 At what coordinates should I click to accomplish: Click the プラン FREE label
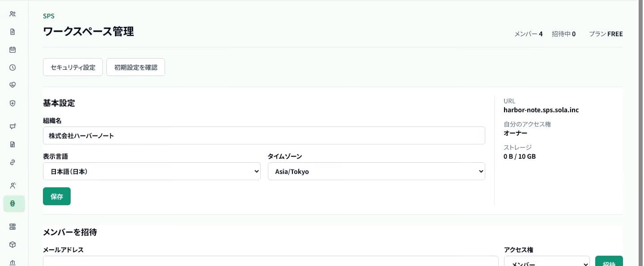click(606, 34)
